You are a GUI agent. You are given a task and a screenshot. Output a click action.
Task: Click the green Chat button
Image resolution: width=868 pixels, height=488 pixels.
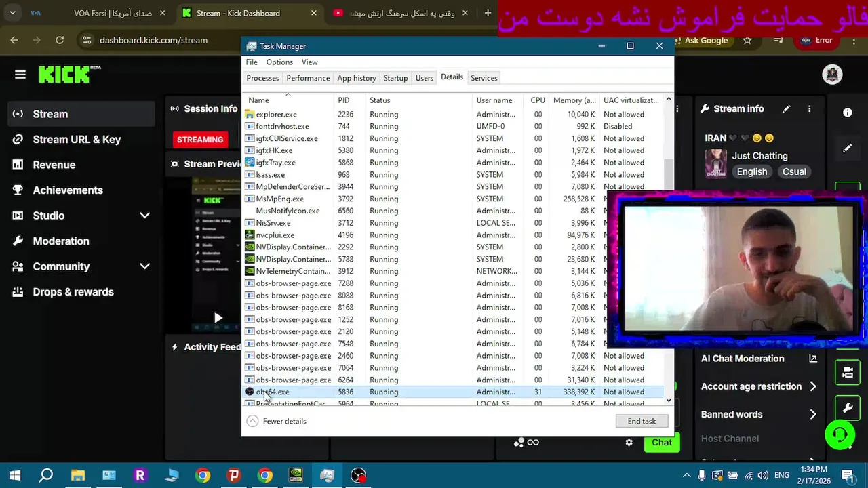click(662, 443)
